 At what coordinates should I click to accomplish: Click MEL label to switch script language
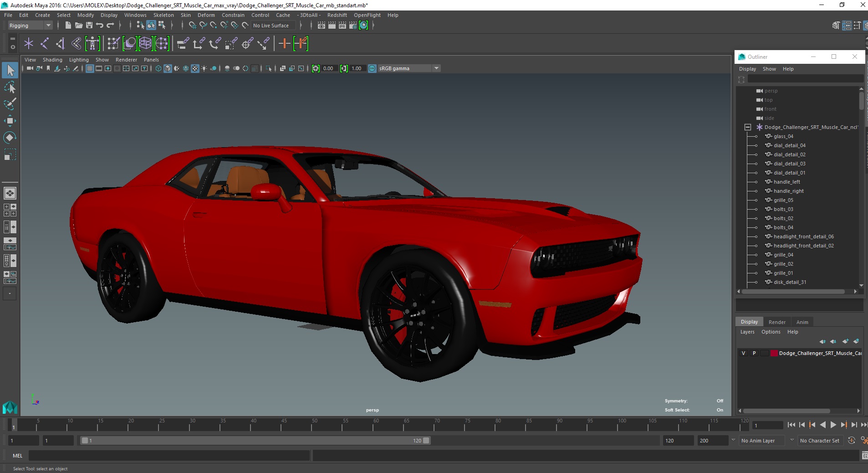pyautogui.click(x=17, y=456)
